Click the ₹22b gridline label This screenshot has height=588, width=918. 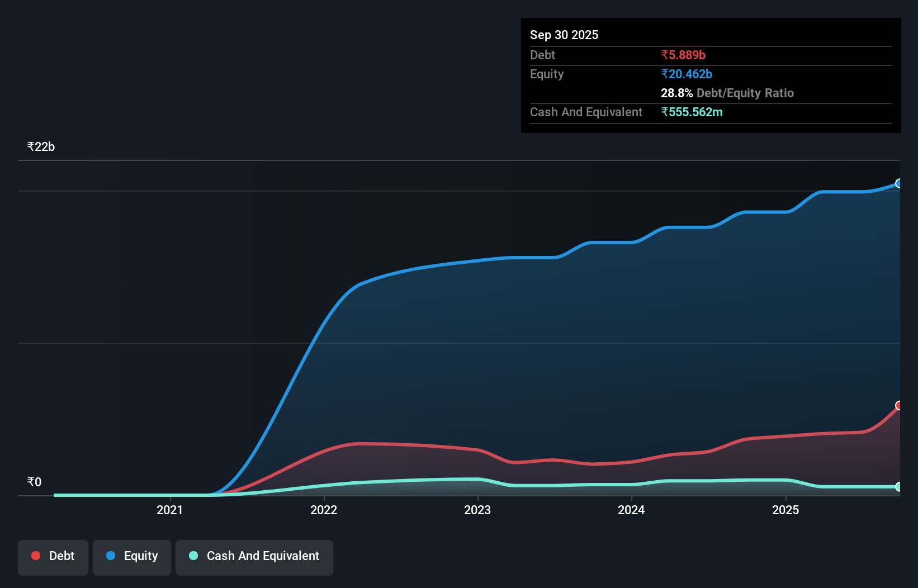click(41, 146)
